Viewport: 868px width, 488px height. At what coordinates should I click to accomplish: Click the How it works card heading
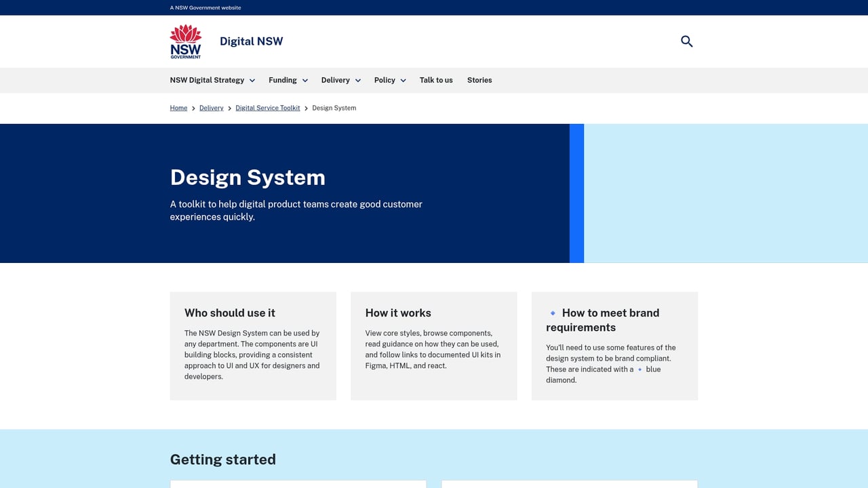coord(398,313)
